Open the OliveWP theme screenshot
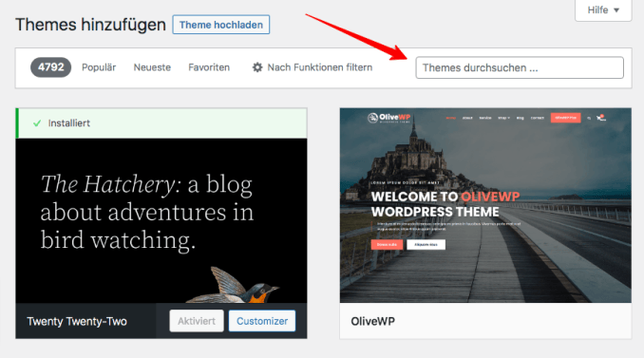 pos(485,205)
